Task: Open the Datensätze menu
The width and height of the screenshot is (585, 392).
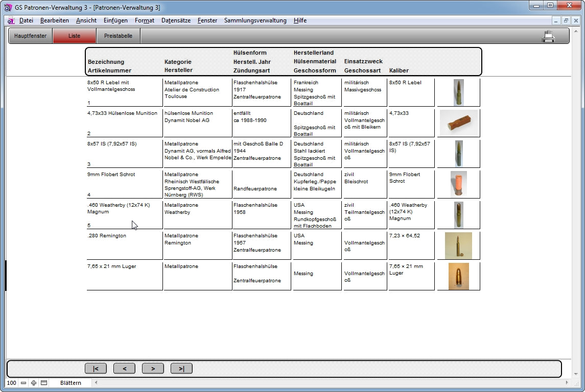Action: point(176,20)
